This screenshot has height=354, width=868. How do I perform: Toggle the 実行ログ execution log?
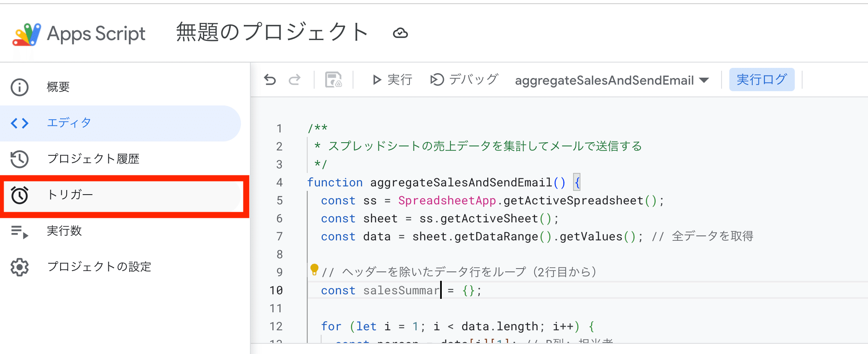click(x=762, y=80)
